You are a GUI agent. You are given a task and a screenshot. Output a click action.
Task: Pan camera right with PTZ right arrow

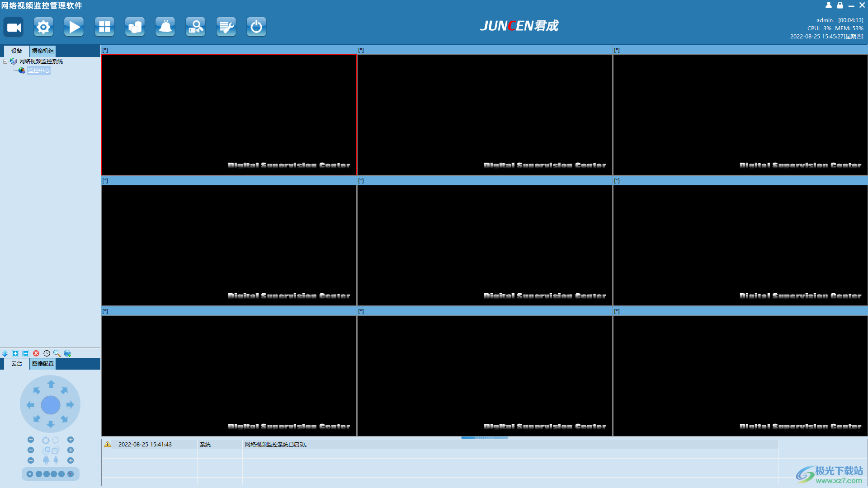coord(71,405)
